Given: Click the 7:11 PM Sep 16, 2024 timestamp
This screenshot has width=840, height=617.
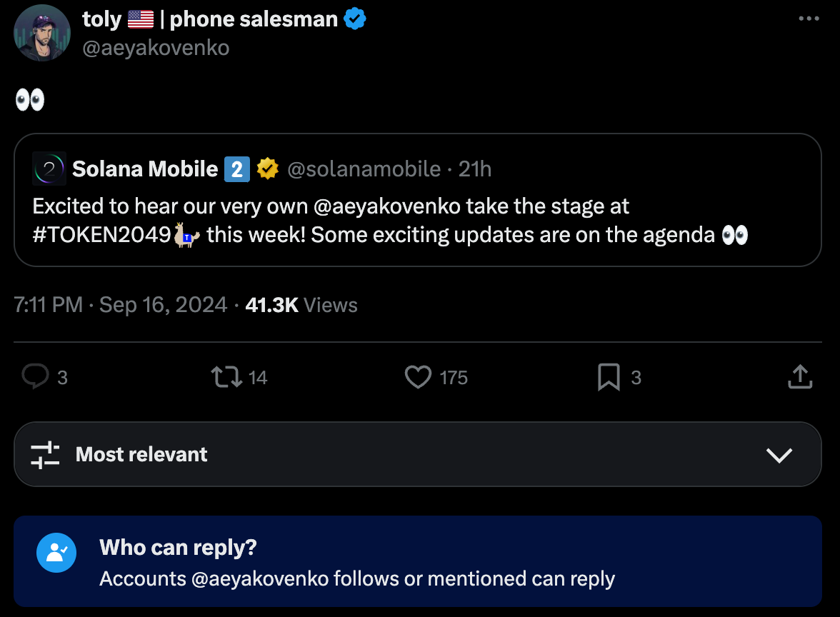Looking at the screenshot, I should [120, 305].
